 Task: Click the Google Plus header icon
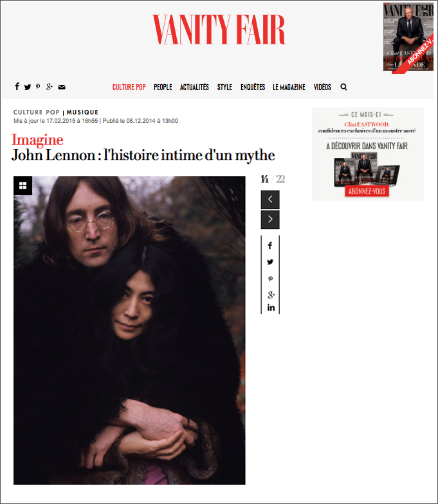click(x=49, y=86)
